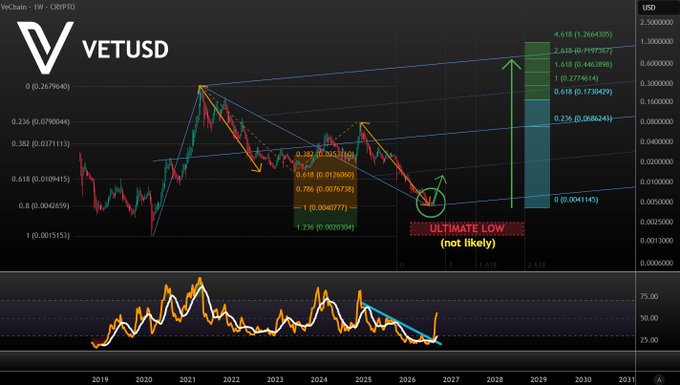Click the 2027 label on time axis

[x=451, y=379]
